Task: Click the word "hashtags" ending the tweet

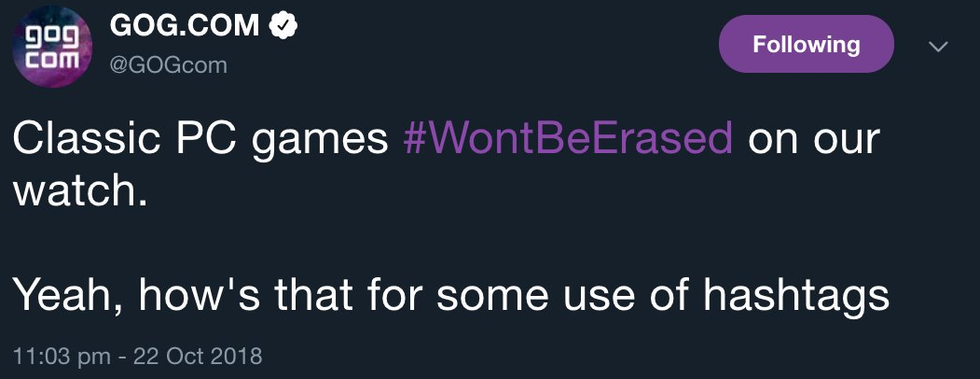Action: 795,296
